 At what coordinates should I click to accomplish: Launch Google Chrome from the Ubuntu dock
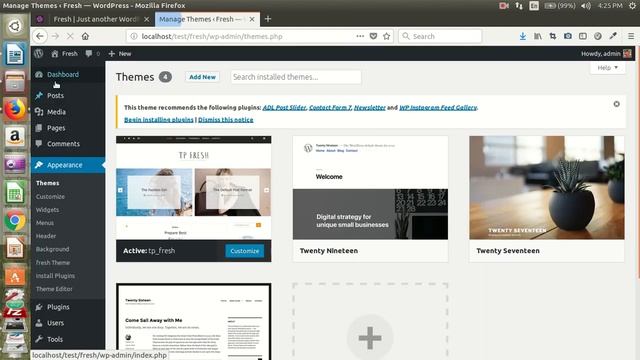click(x=15, y=221)
